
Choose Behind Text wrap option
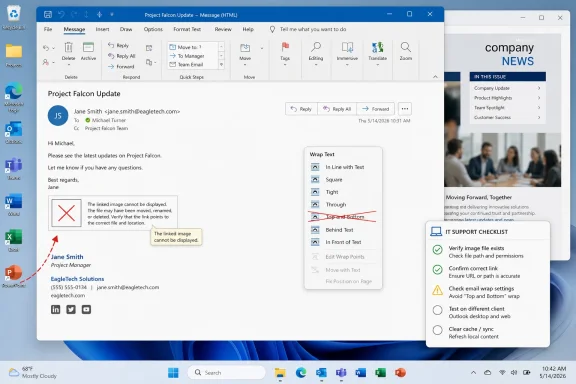point(343,230)
